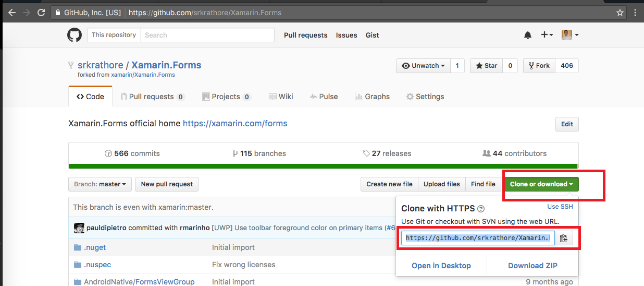This screenshot has width=644, height=286.
Task: Click the New pull request button
Action: point(167,184)
